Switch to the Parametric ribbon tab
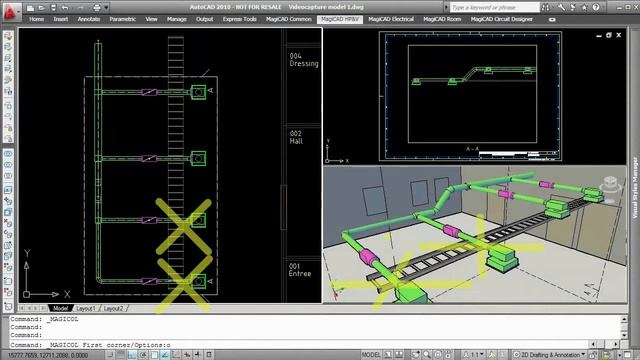The height and width of the screenshot is (360, 640). pyautogui.click(x=122, y=19)
